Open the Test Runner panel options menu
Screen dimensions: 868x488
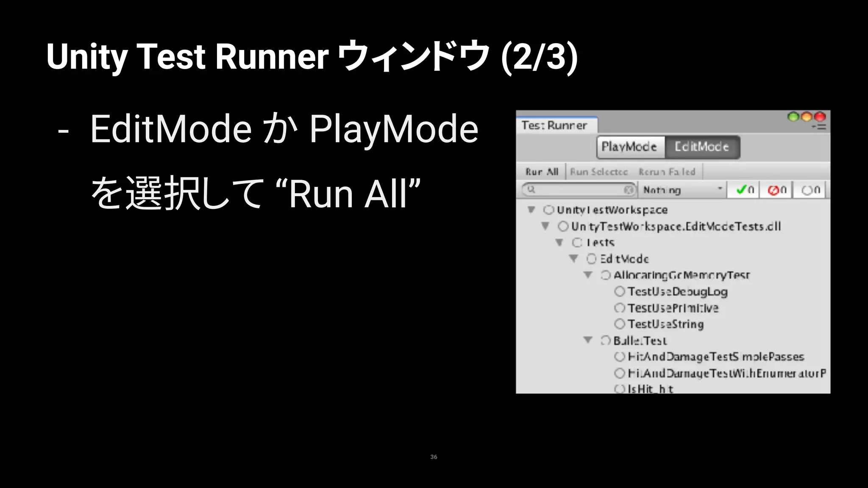[x=819, y=127]
